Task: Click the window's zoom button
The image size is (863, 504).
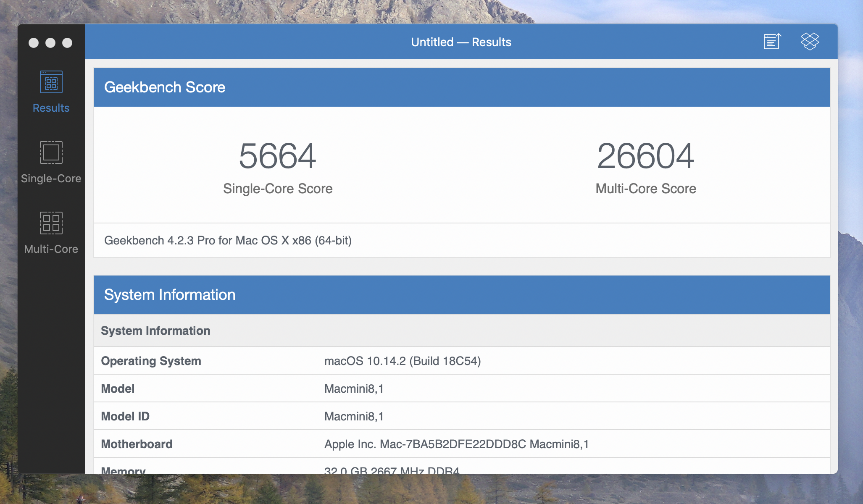Action: pos(67,43)
